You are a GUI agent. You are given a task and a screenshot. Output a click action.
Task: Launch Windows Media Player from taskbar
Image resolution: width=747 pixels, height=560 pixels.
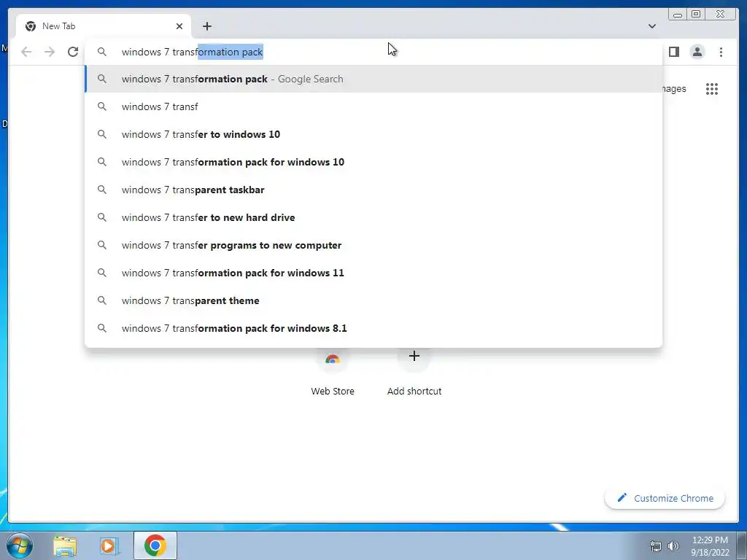pyautogui.click(x=109, y=545)
